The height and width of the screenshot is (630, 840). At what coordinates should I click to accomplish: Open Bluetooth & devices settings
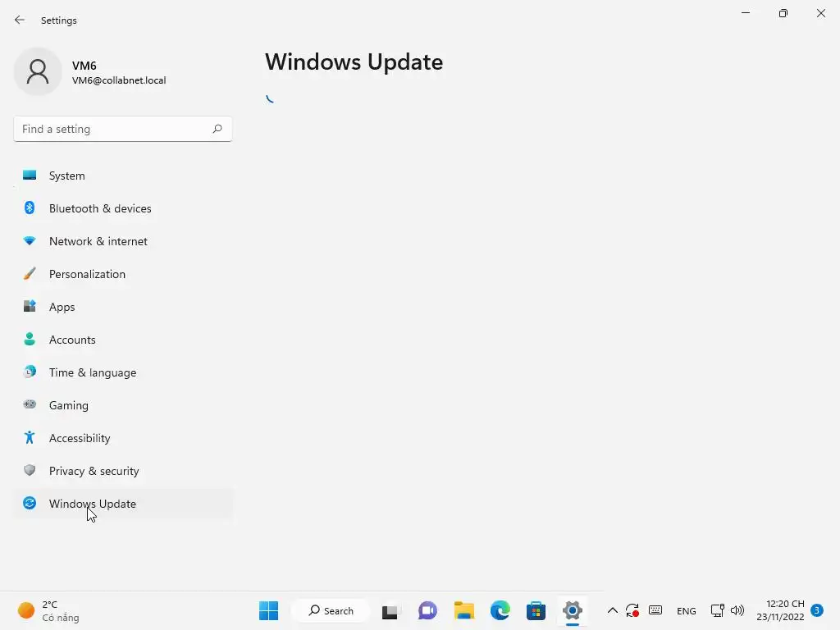coord(123,208)
